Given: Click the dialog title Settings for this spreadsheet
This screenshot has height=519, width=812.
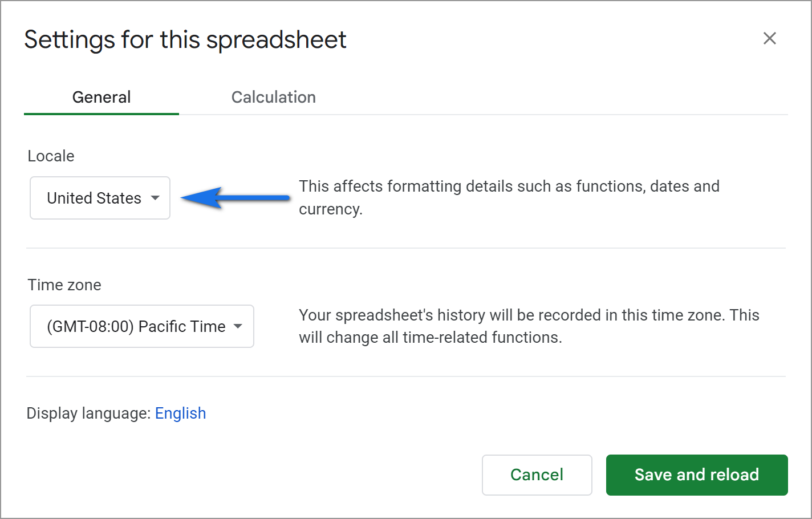Looking at the screenshot, I should (185, 39).
